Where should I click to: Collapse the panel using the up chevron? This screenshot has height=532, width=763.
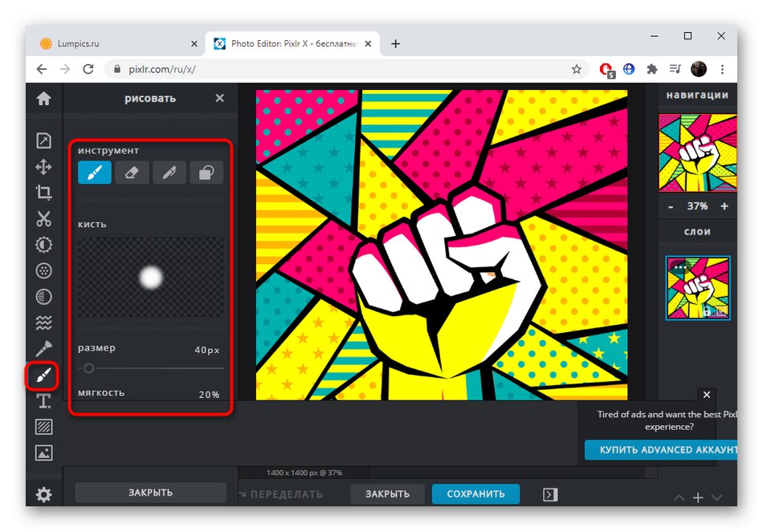[679, 497]
